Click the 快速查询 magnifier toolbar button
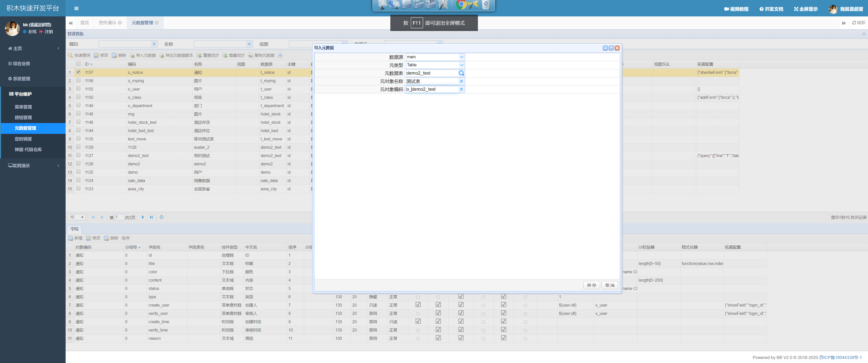Screen dimensions: 868x363 79,55
